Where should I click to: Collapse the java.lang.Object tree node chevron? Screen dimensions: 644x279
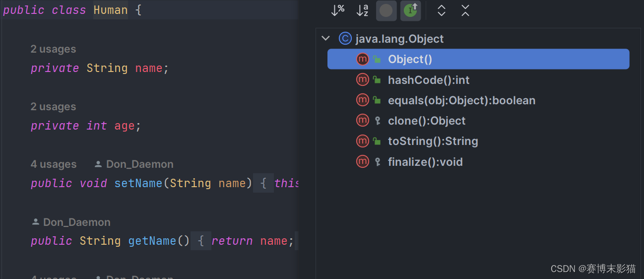325,39
